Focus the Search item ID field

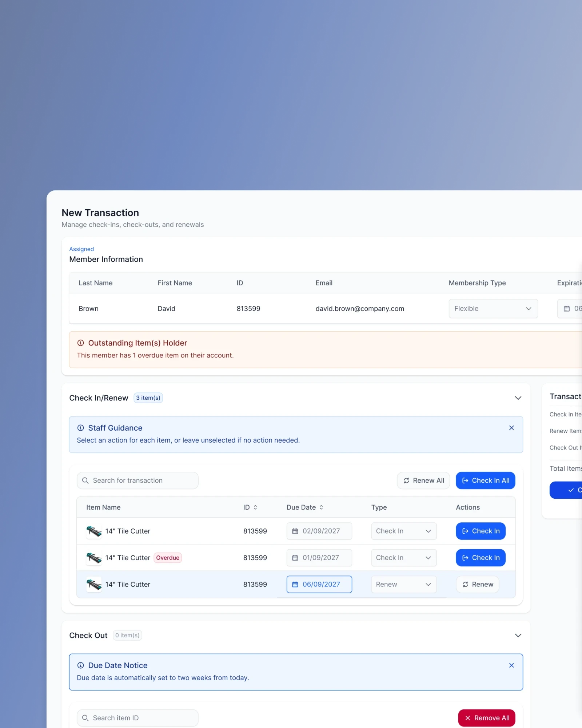pos(137,718)
